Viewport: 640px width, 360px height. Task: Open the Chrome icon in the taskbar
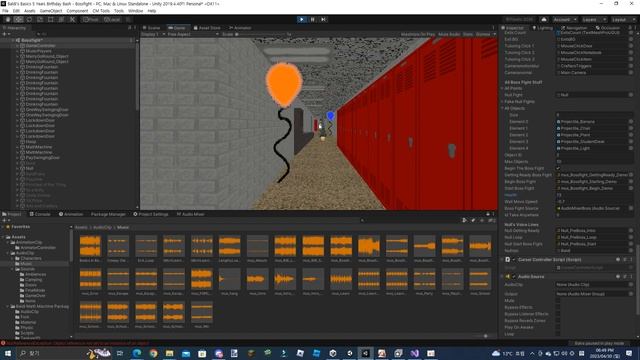click(x=153, y=353)
